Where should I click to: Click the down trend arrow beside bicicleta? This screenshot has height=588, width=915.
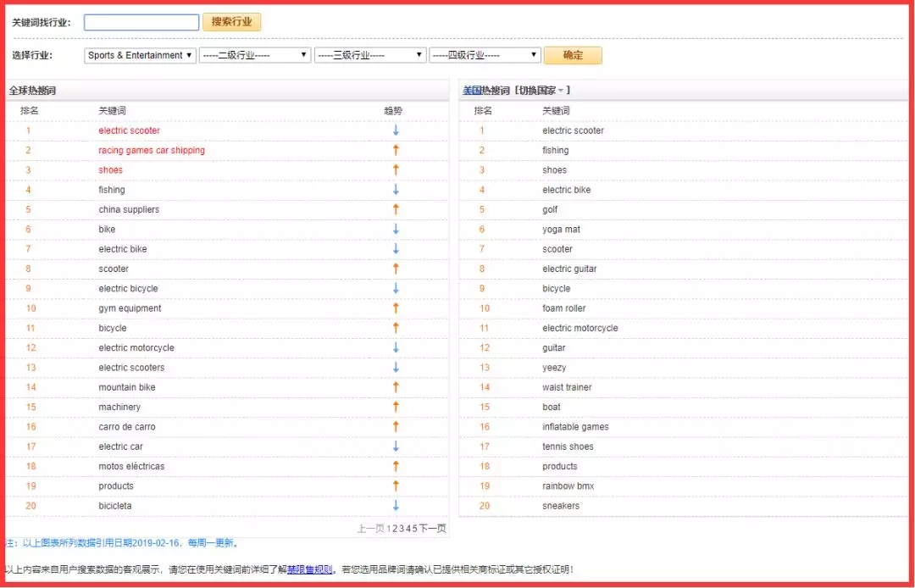396,506
